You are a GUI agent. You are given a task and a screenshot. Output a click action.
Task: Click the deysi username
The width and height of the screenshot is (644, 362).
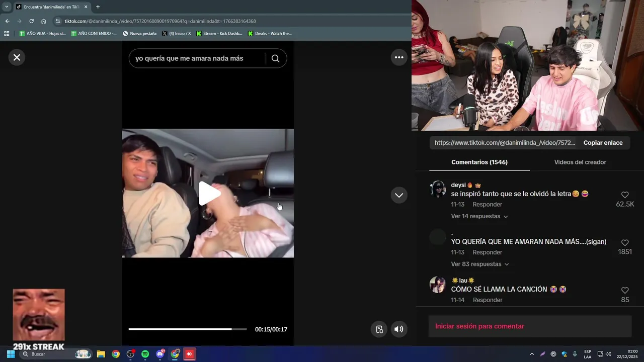point(458,185)
